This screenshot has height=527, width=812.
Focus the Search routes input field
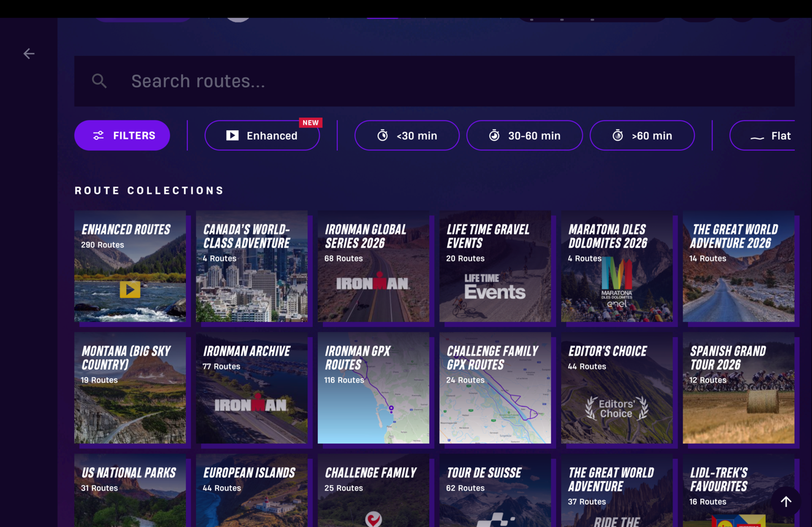(x=434, y=81)
